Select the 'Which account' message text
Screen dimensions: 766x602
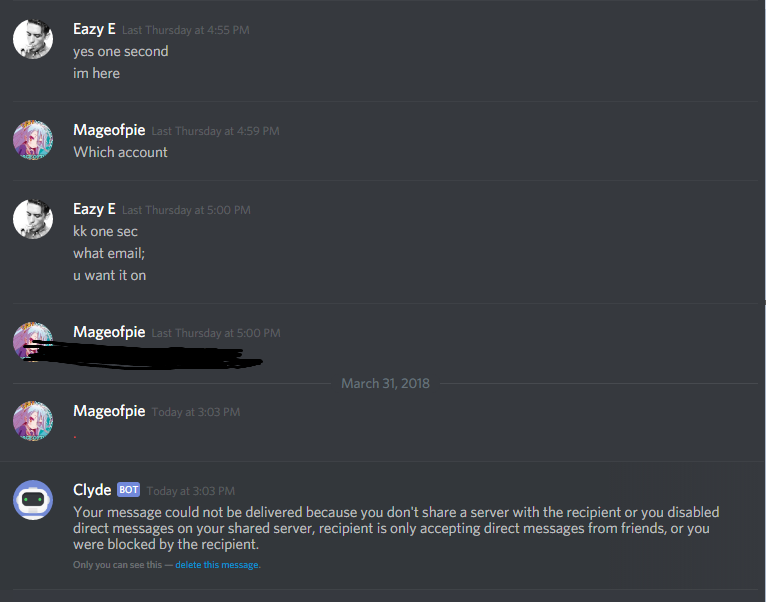(x=120, y=152)
